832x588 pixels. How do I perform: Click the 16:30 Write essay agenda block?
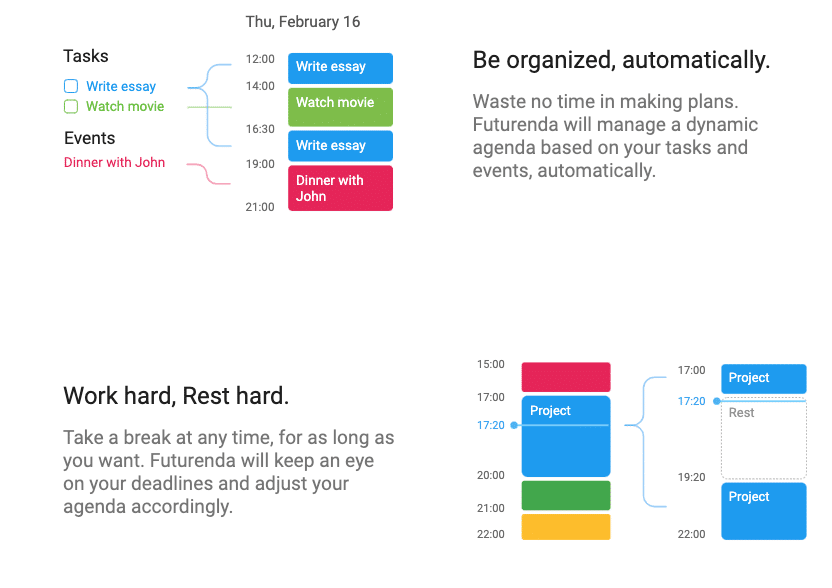[x=340, y=146]
